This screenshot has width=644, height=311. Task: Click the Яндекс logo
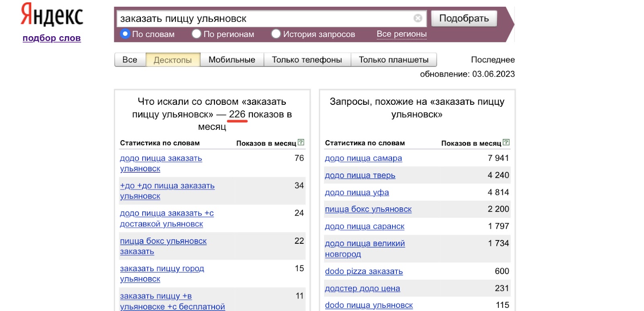coord(52,15)
